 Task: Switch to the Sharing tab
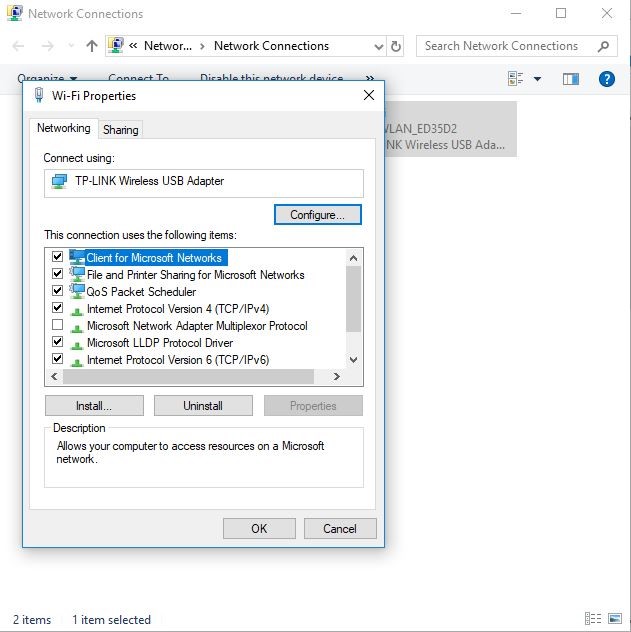pos(121,130)
